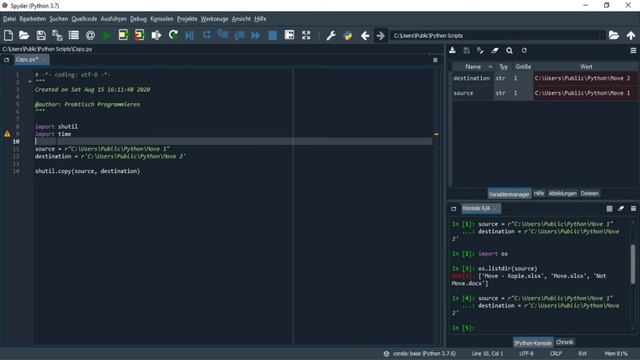Screen dimensions: 640x360
Task: Open the Werkzeuge menu
Action: tap(214, 19)
